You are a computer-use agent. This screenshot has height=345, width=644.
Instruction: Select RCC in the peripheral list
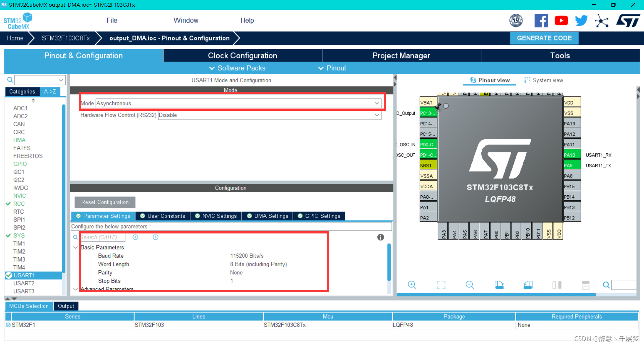click(x=19, y=204)
